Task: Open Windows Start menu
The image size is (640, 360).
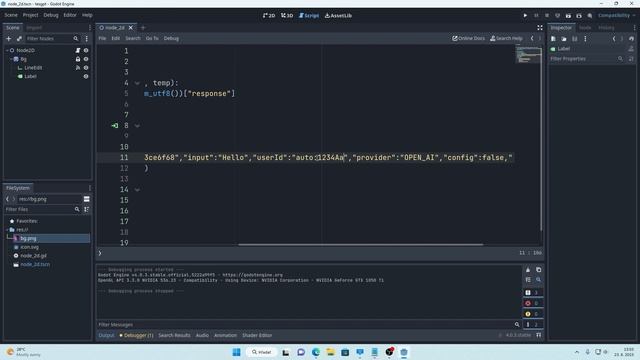Action: 236,352
